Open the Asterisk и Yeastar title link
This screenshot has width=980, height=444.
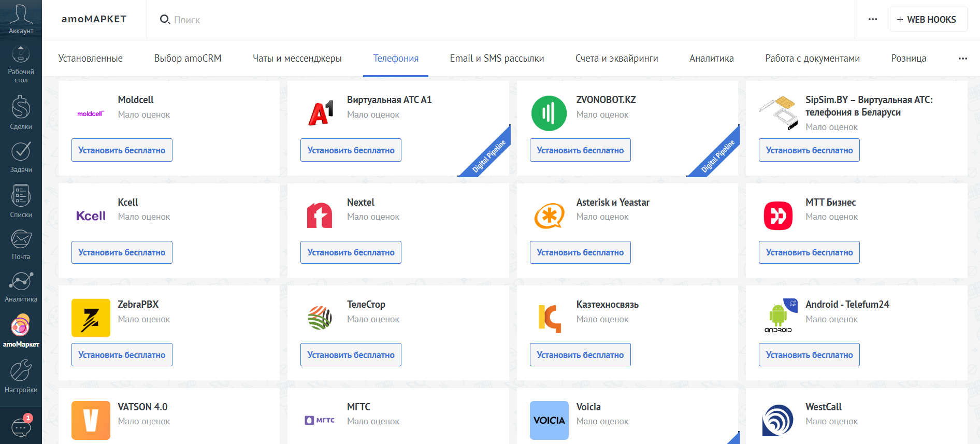(x=613, y=203)
